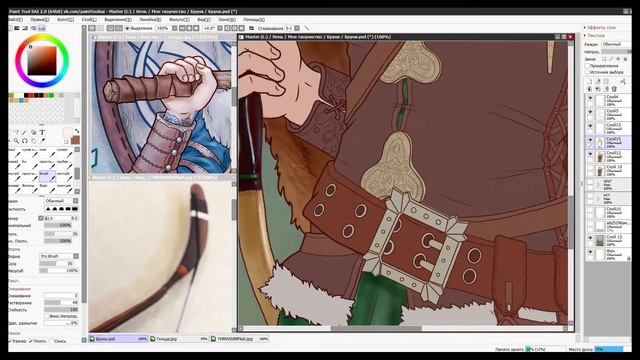Hide layer Слой5

point(590,112)
